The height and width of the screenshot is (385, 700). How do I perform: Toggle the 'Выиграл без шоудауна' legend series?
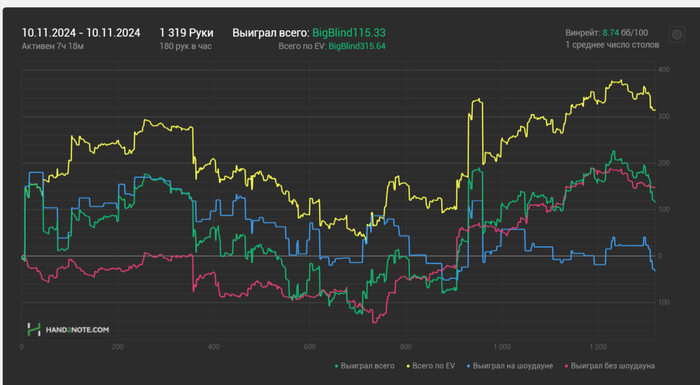610,366
